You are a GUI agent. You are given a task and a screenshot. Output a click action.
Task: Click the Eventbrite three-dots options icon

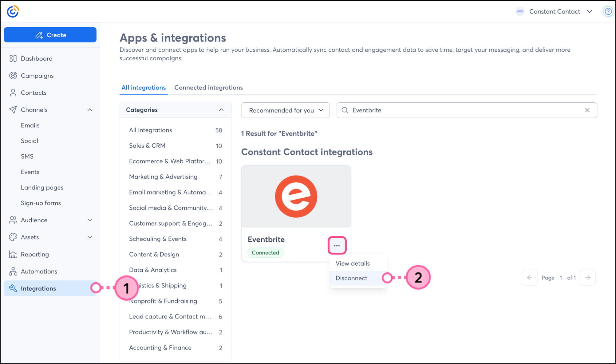(337, 246)
